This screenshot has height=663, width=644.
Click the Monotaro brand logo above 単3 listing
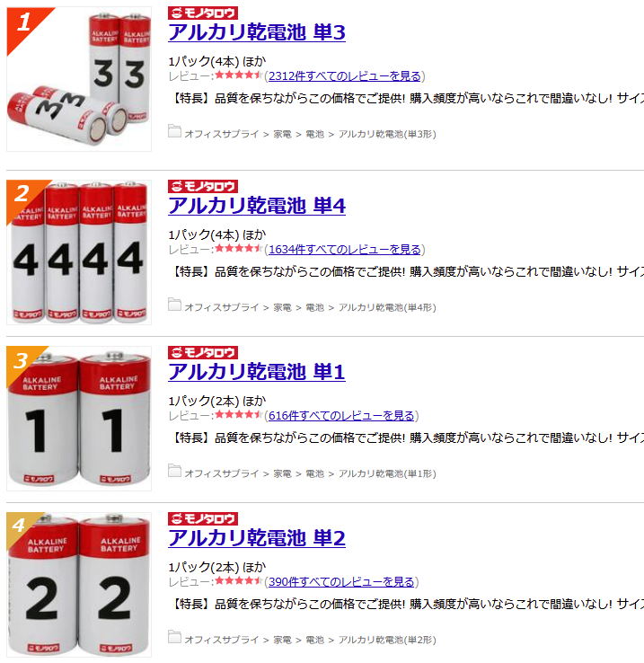coord(203,13)
